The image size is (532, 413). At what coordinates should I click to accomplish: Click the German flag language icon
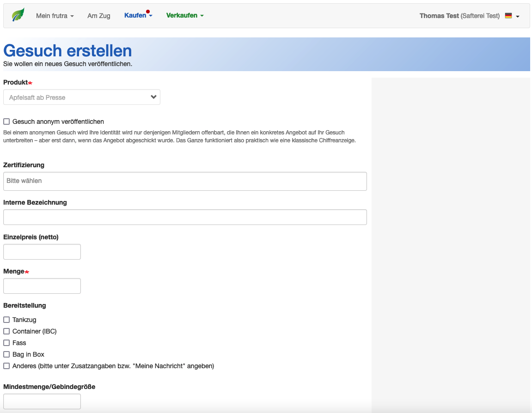(x=508, y=16)
